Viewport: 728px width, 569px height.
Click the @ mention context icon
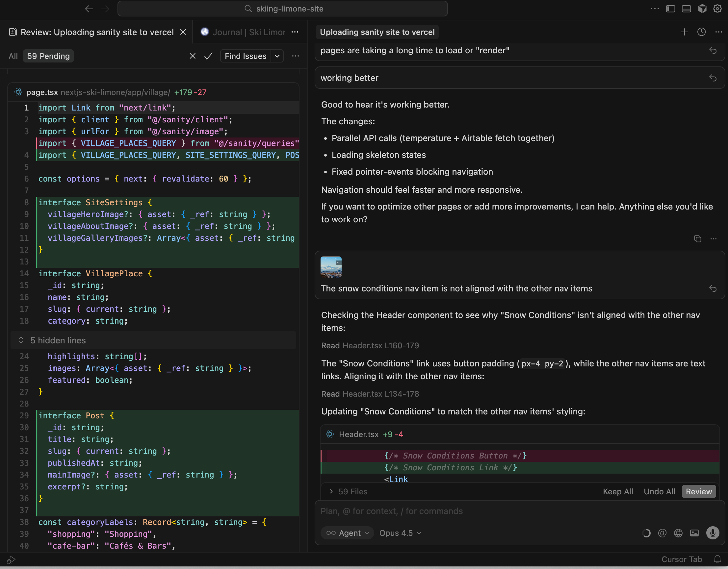pos(662,533)
